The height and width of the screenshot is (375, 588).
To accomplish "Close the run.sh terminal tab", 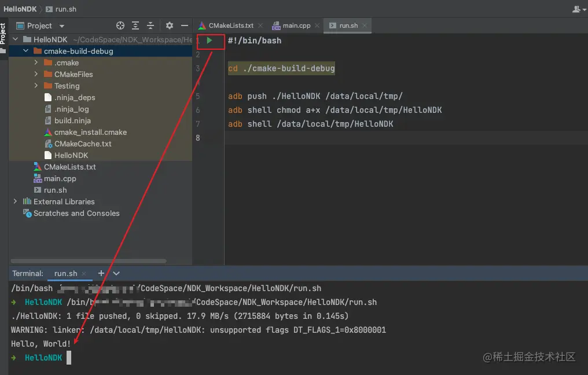I will pos(83,273).
